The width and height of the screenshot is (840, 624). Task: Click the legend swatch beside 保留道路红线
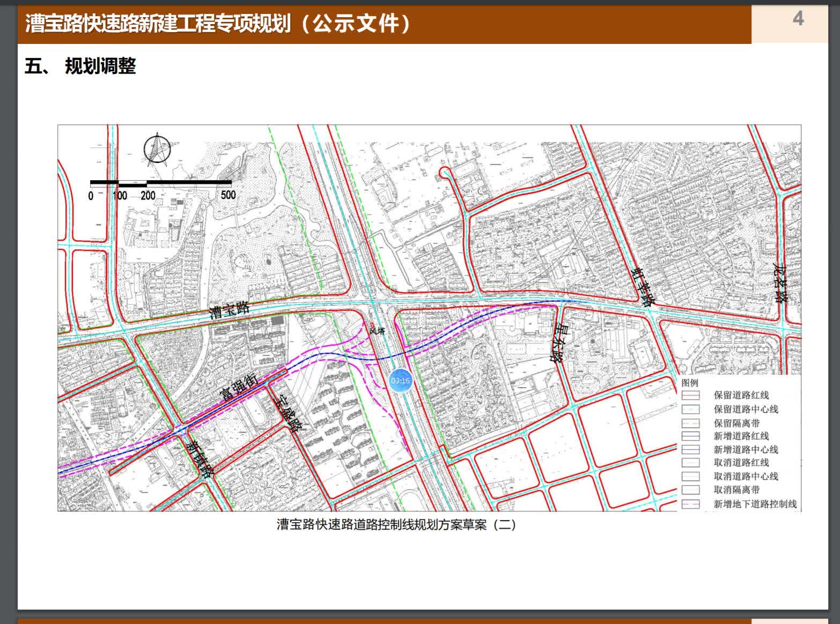[690, 395]
